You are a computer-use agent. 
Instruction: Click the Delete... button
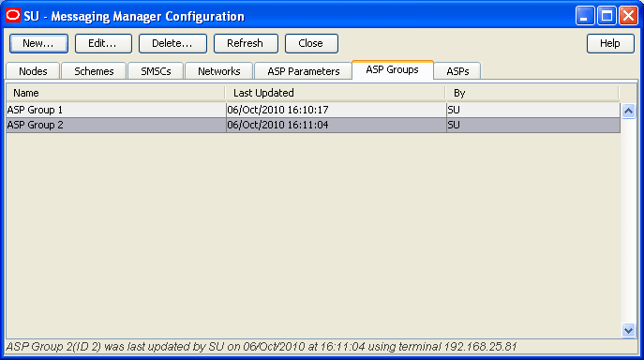(172, 43)
